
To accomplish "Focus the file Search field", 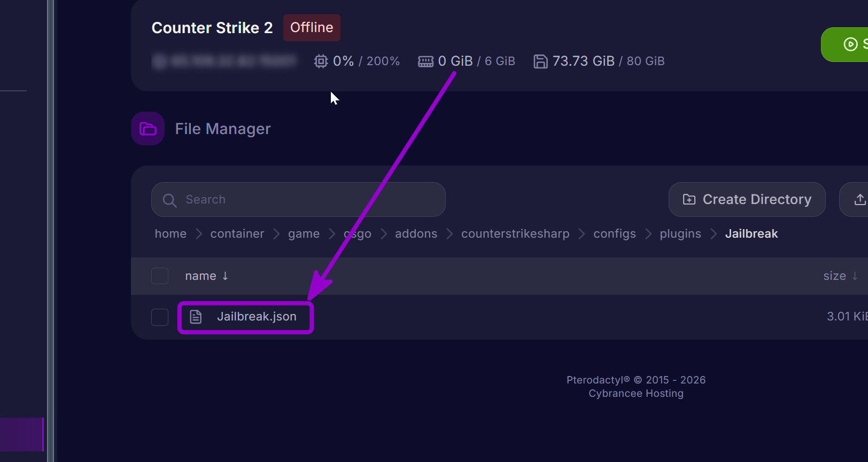I will pos(298,200).
